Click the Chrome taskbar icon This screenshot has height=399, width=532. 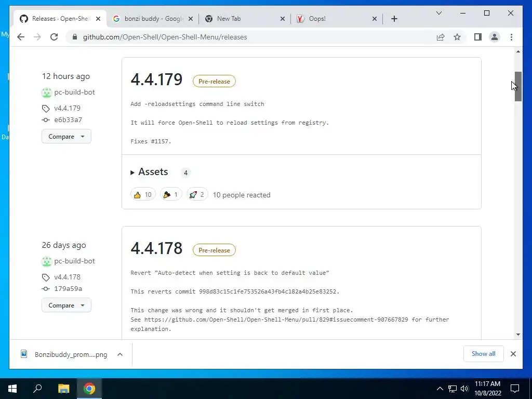(x=89, y=389)
